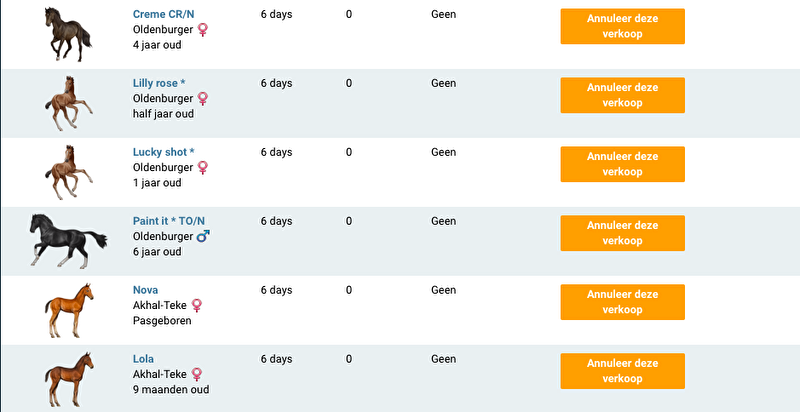The width and height of the screenshot is (800, 412).
Task: Cancel the sale of Creme CR/N
Action: (622, 26)
